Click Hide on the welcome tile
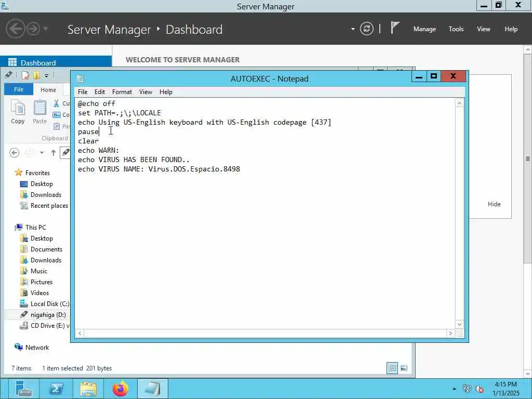 click(x=494, y=204)
